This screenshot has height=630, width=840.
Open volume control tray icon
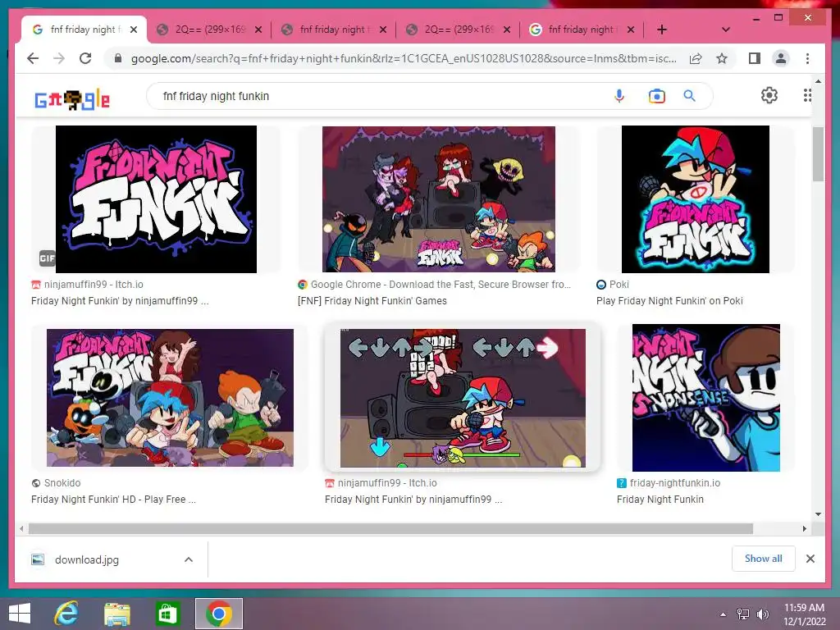tap(762, 614)
